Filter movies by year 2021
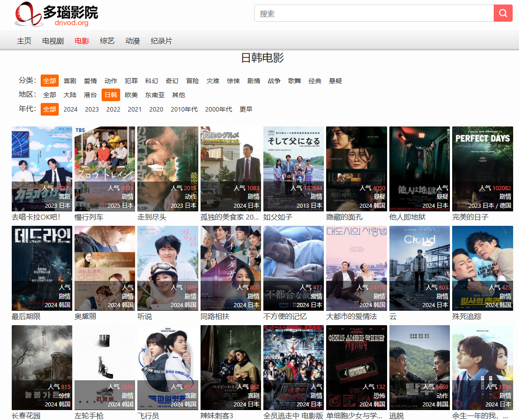Screen dimensions: 519x420 (x=135, y=109)
